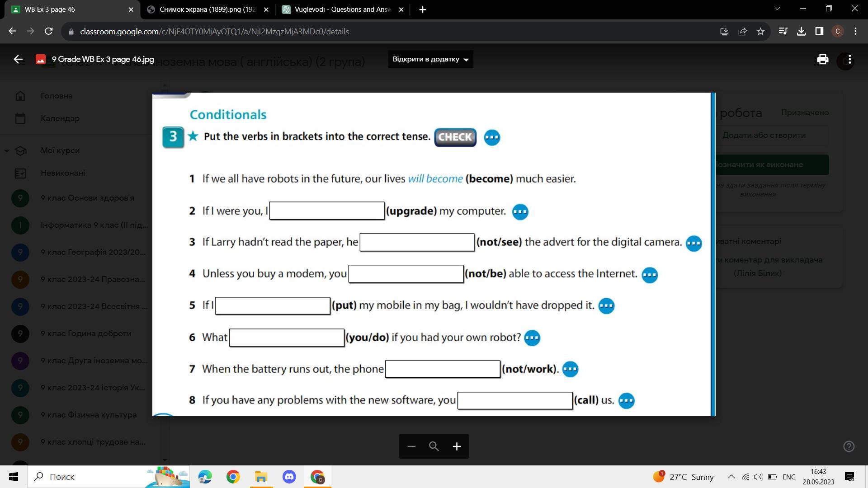
Task: Click the address bar URL
Action: [x=214, y=32]
